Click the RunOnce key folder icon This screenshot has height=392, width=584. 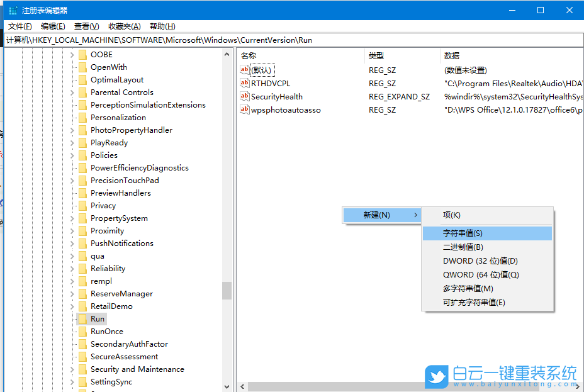coord(82,331)
